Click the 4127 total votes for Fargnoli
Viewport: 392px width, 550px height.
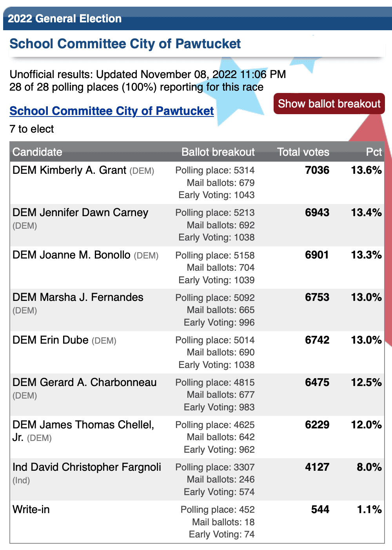(x=317, y=467)
